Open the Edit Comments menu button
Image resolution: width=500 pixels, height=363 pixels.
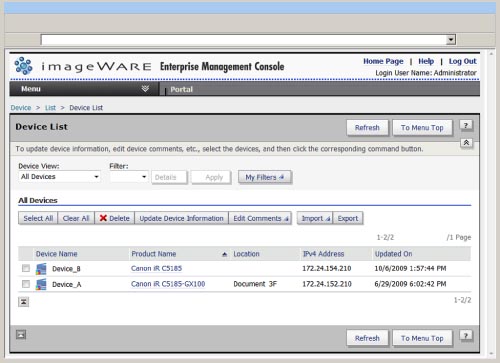[260, 218]
